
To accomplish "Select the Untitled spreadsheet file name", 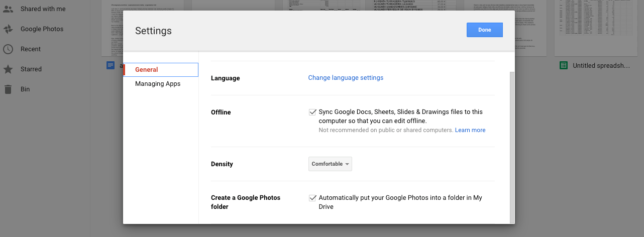I will 601,66.
